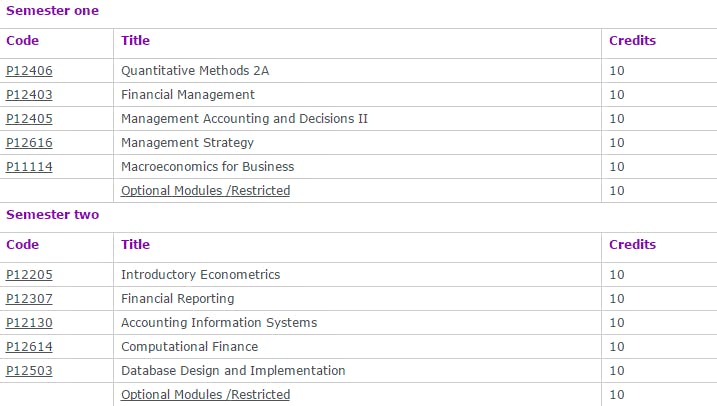Select module code P12614
The height and width of the screenshot is (406, 717).
coord(29,347)
